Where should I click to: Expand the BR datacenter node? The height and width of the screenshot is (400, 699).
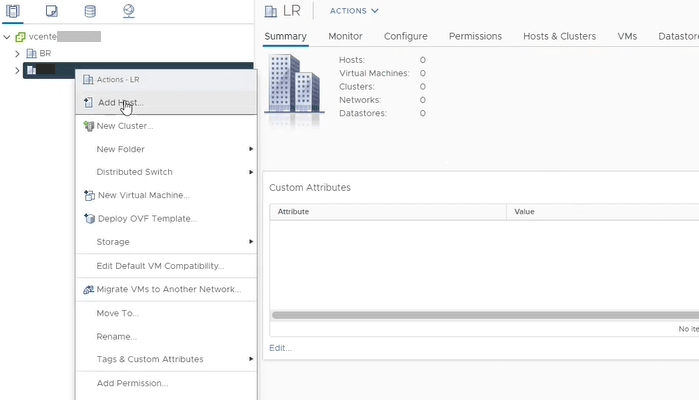pos(17,53)
